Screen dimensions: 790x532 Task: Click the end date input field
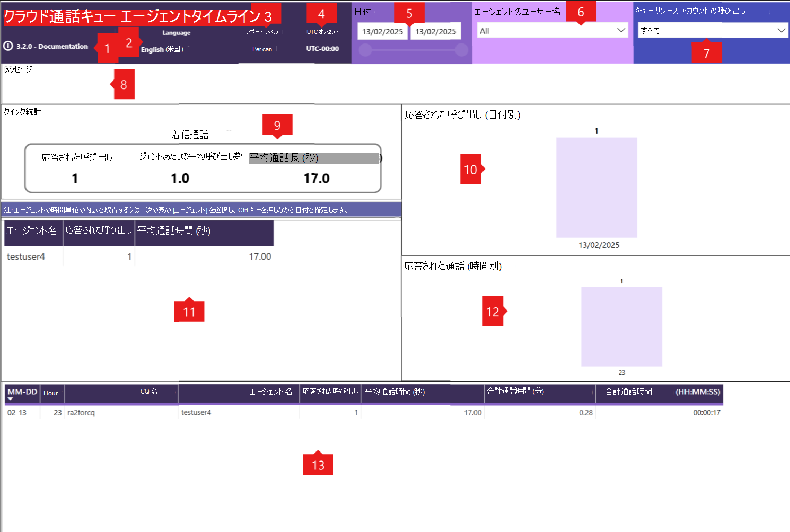click(x=435, y=31)
